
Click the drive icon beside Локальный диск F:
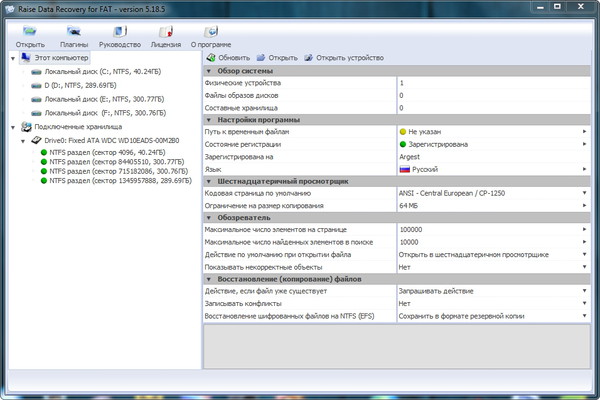pyautogui.click(x=36, y=113)
